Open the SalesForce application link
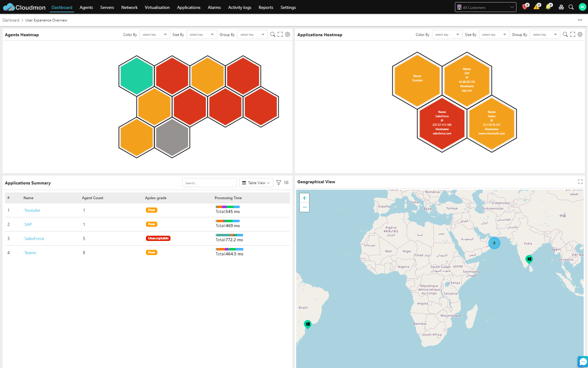Screen dimensions: 588x368 (34, 238)
